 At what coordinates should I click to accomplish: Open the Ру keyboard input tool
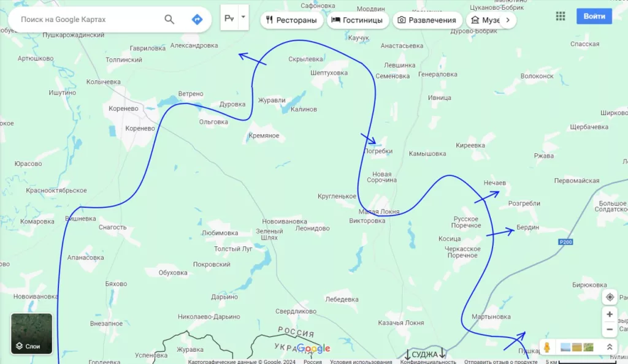(x=229, y=18)
